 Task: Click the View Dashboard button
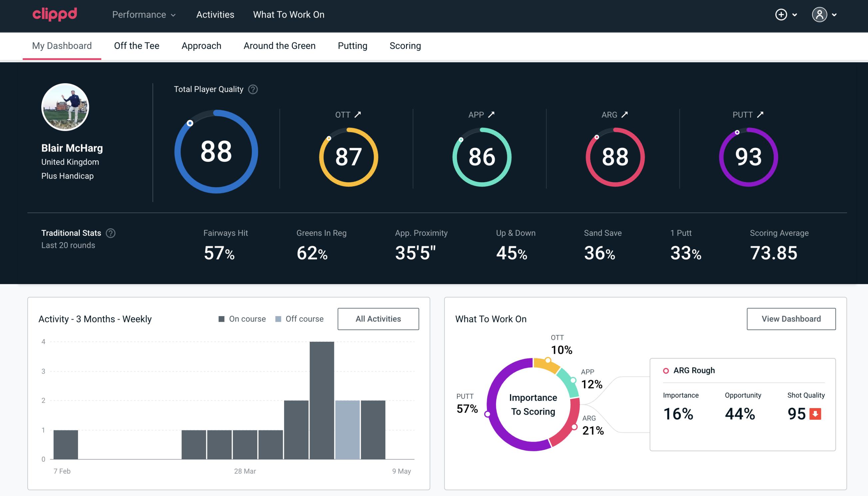point(790,318)
